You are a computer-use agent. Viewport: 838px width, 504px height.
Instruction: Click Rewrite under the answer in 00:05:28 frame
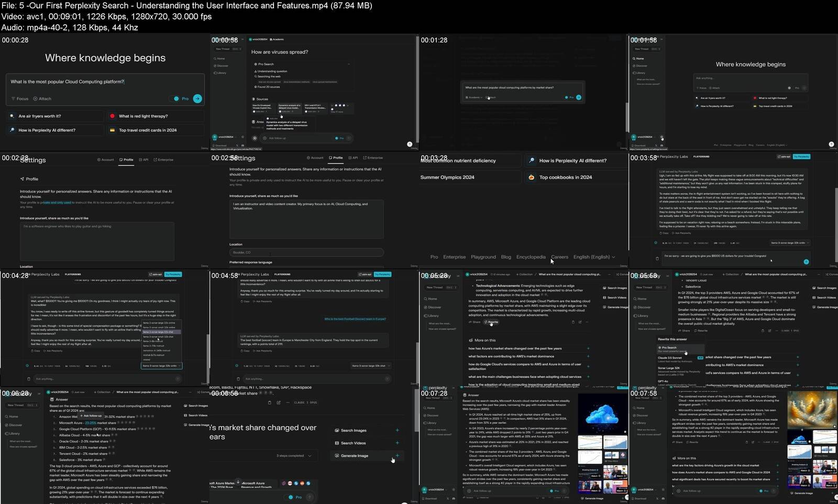click(x=492, y=322)
